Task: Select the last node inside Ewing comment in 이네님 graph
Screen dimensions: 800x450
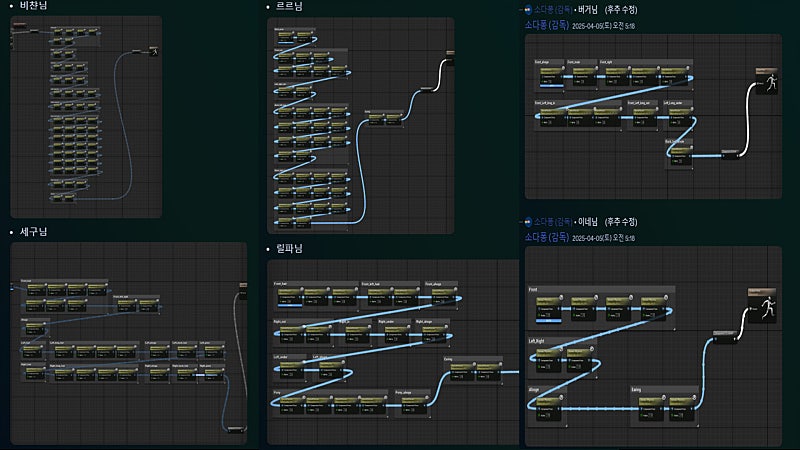Action: tap(682, 408)
